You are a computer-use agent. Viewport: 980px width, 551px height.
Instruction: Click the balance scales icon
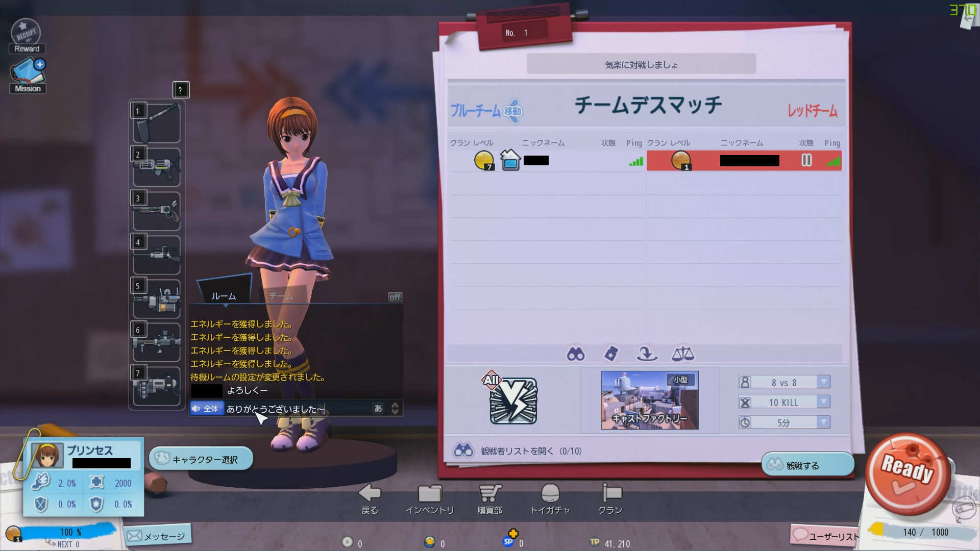coord(683,354)
